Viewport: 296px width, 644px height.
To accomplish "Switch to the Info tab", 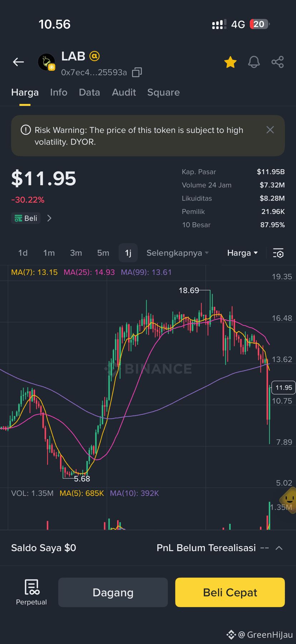I will [x=59, y=92].
